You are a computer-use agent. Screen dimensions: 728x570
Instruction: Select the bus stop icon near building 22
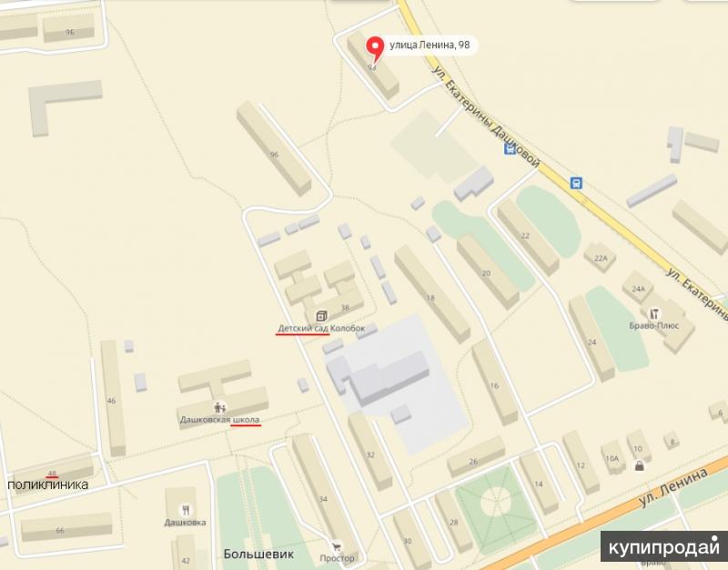tap(576, 183)
